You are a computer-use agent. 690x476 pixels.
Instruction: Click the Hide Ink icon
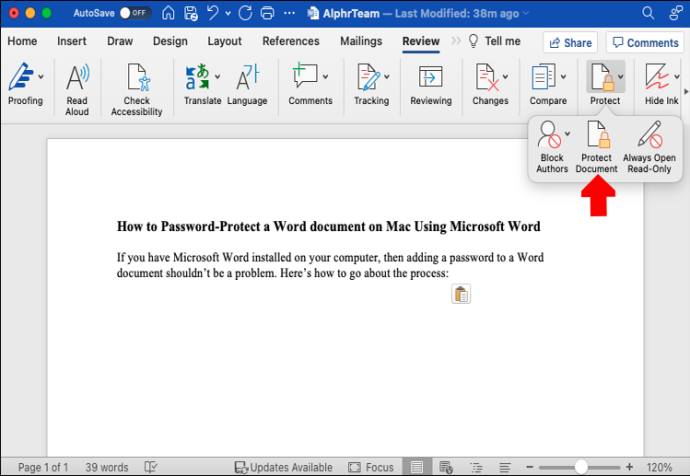[x=657, y=77]
